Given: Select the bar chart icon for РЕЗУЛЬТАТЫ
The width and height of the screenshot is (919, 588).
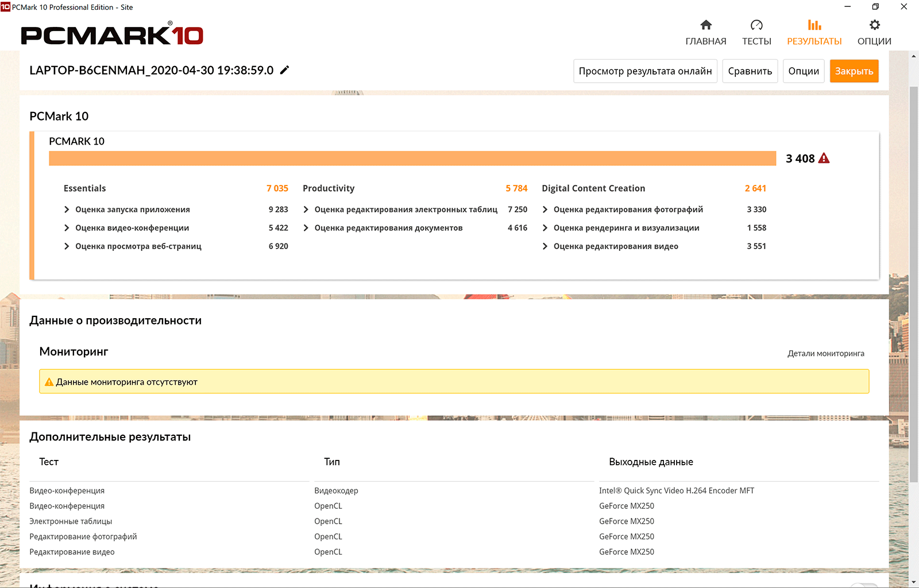Looking at the screenshot, I should (x=814, y=25).
